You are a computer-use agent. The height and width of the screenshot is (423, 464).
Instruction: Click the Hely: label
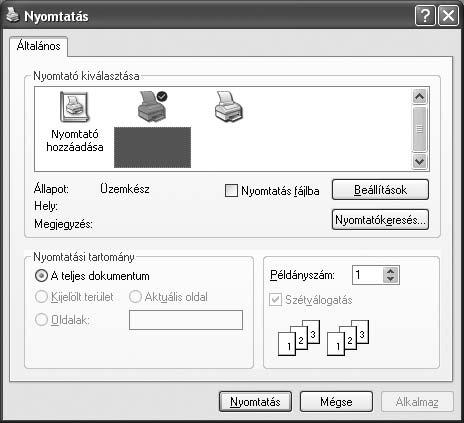(46, 206)
